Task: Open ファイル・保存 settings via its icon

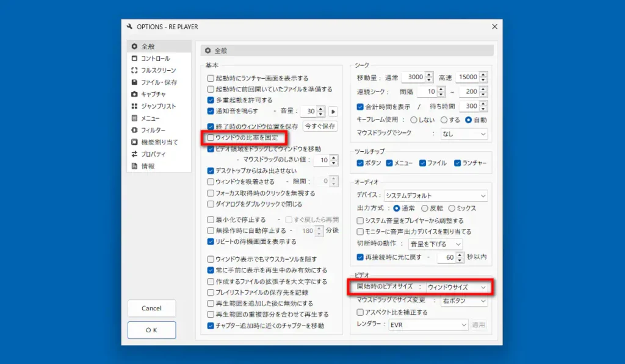Action: point(135,82)
